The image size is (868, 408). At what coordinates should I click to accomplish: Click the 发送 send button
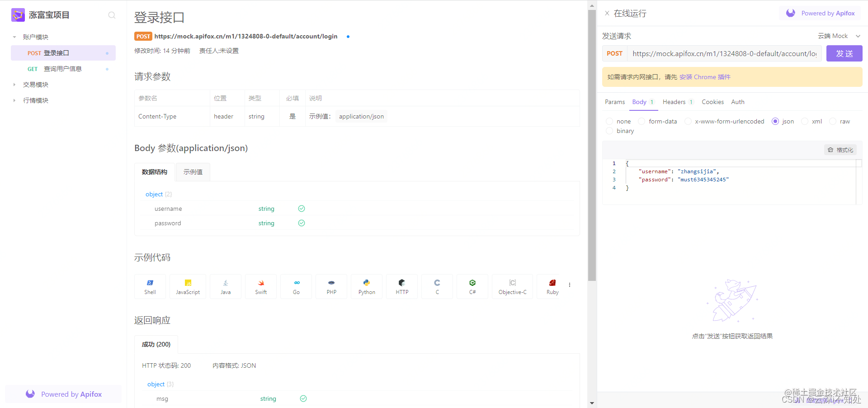[844, 53]
